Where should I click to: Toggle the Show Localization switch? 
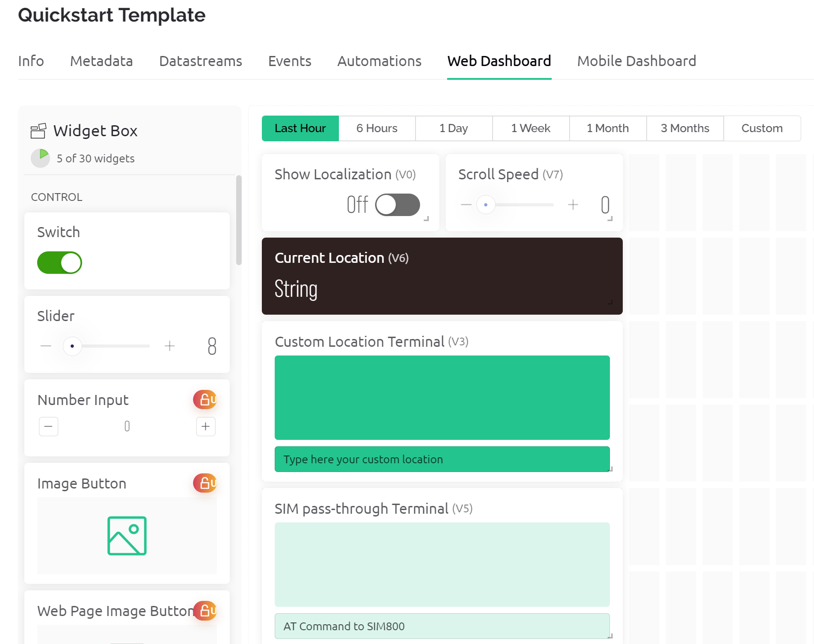[398, 205]
